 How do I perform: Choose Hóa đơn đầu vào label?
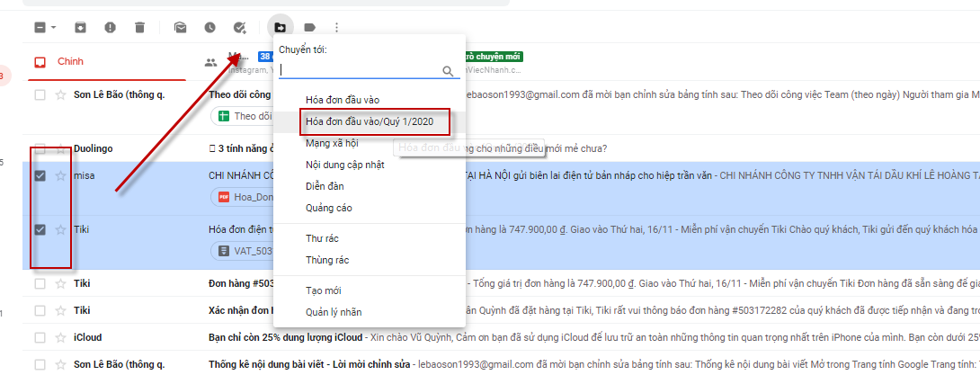pos(370,100)
